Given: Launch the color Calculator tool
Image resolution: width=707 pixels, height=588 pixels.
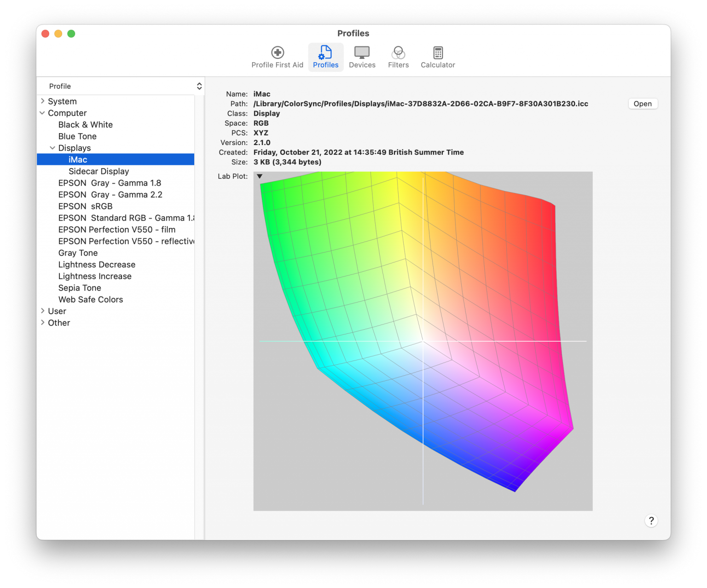Looking at the screenshot, I should (437, 56).
